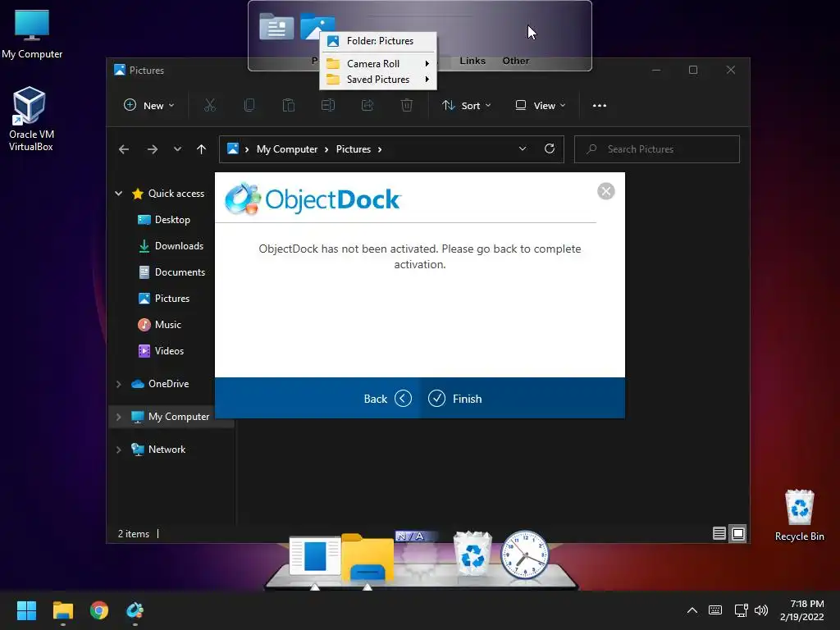Click the Cut scissors icon in the toolbar
840x630 pixels.
coord(210,106)
